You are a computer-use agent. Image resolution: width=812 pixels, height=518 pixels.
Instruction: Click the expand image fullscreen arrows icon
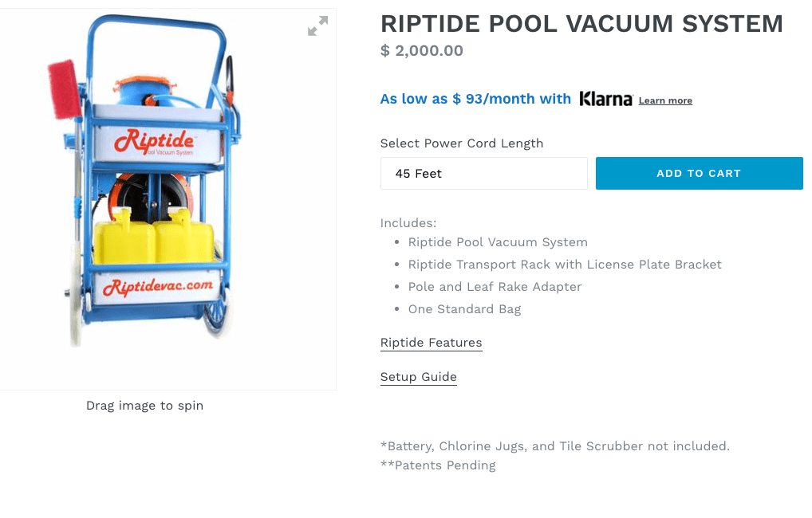pos(317,26)
